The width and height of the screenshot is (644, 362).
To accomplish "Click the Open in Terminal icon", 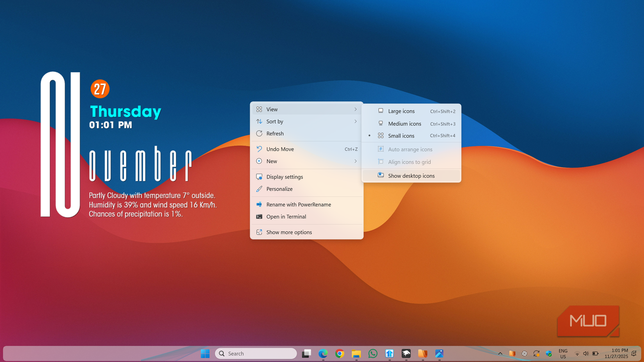I will (x=260, y=217).
